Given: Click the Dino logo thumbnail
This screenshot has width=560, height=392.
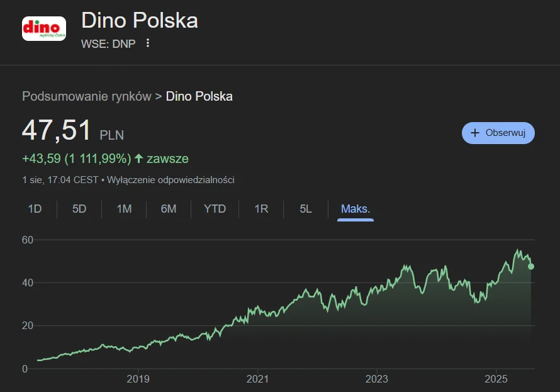Looking at the screenshot, I should (x=43, y=28).
